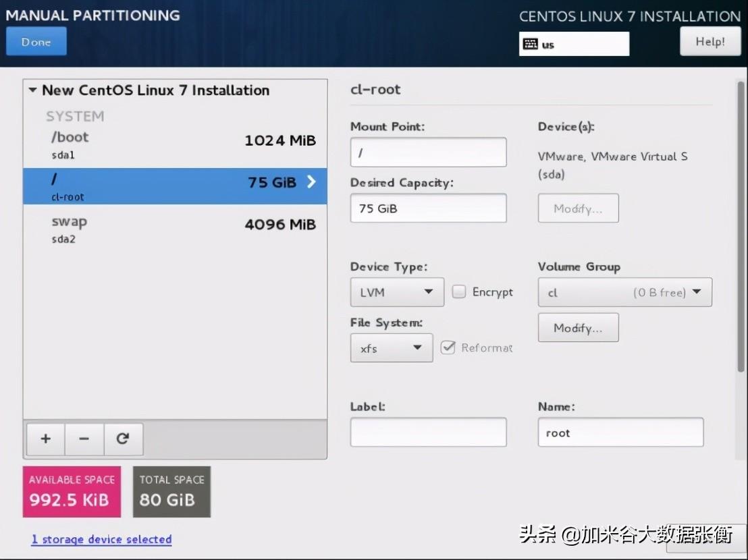Click the minus icon to remove partition
This screenshot has width=748, height=560.
coord(84,439)
